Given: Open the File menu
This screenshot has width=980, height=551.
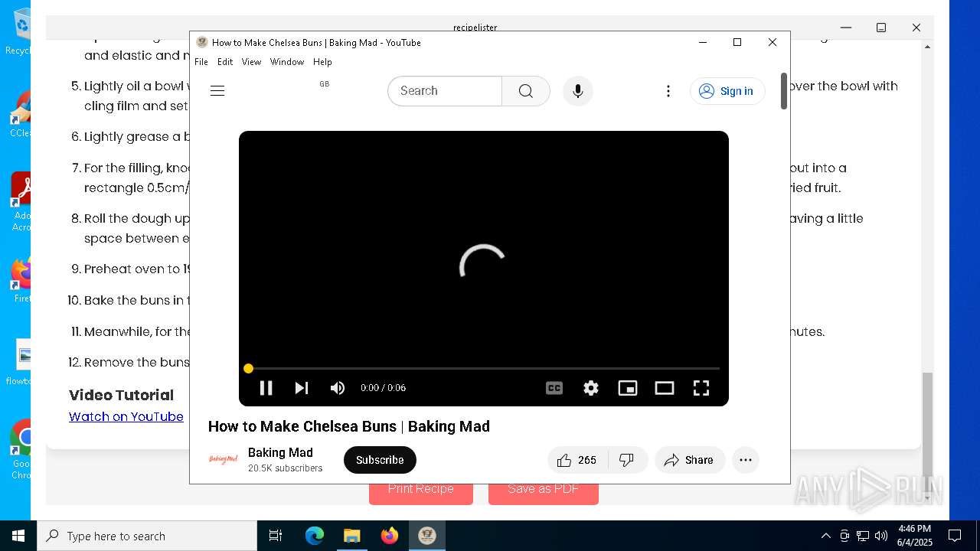Looking at the screenshot, I should (x=201, y=62).
